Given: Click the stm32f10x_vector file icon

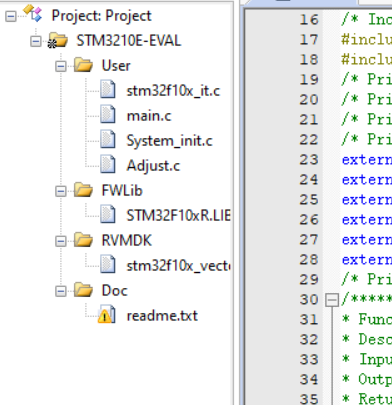Looking at the screenshot, I should pos(108,265).
